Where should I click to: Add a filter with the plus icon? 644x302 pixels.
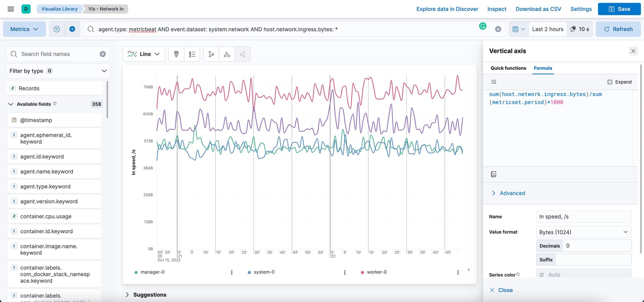click(72, 29)
